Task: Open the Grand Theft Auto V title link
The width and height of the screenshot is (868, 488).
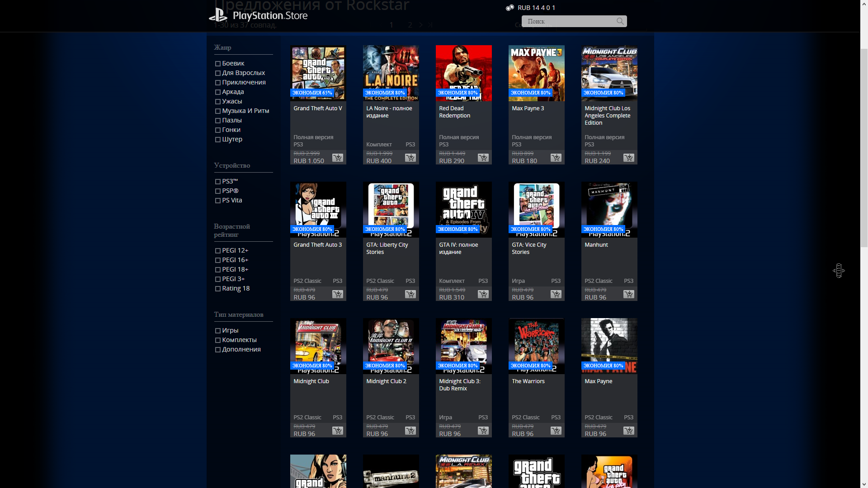Action: click(x=318, y=108)
